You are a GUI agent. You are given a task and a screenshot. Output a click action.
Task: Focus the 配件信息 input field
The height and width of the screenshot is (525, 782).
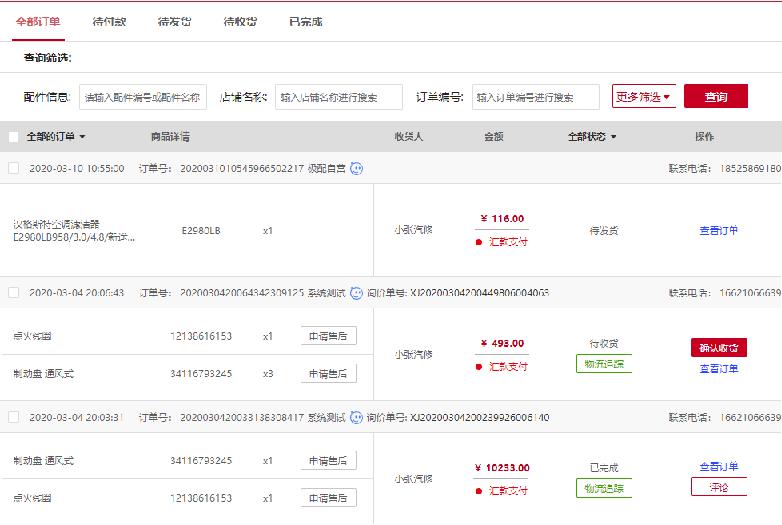point(143,97)
